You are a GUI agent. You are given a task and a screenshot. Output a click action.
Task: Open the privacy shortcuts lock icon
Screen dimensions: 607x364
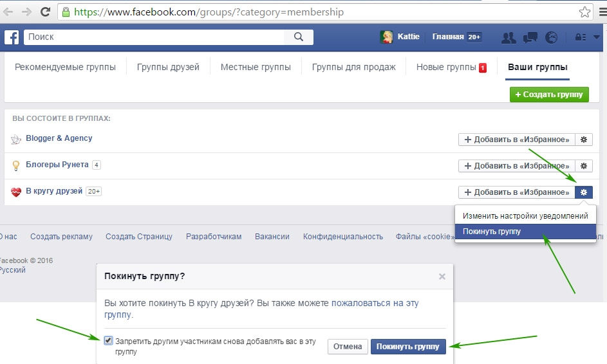click(x=581, y=37)
